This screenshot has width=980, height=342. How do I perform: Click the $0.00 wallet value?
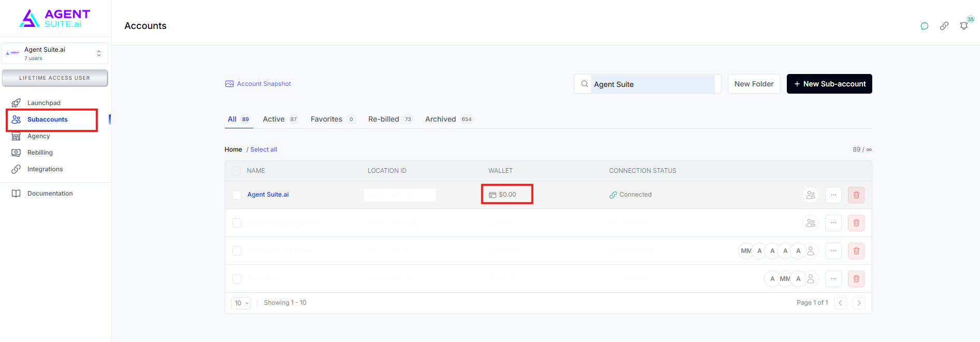click(x=508, y=195)
